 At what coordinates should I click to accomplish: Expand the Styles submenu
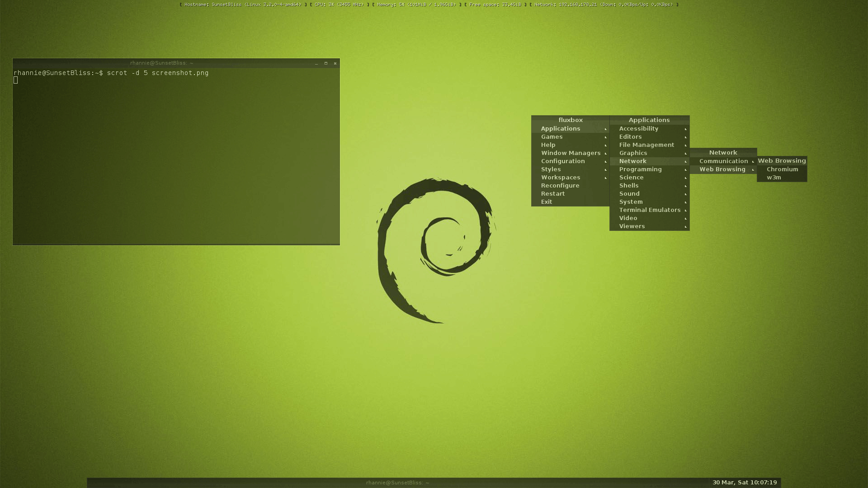click(x=551, y=169)
